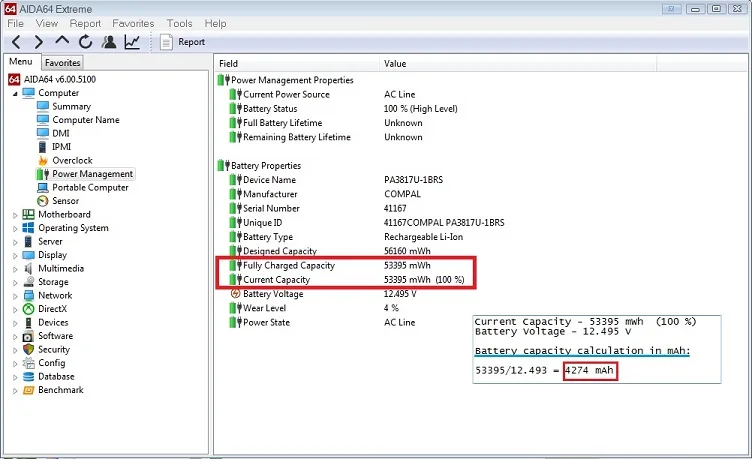Go back with the left arrow toolbar icon
752x459 pixels.
[16, 42]
